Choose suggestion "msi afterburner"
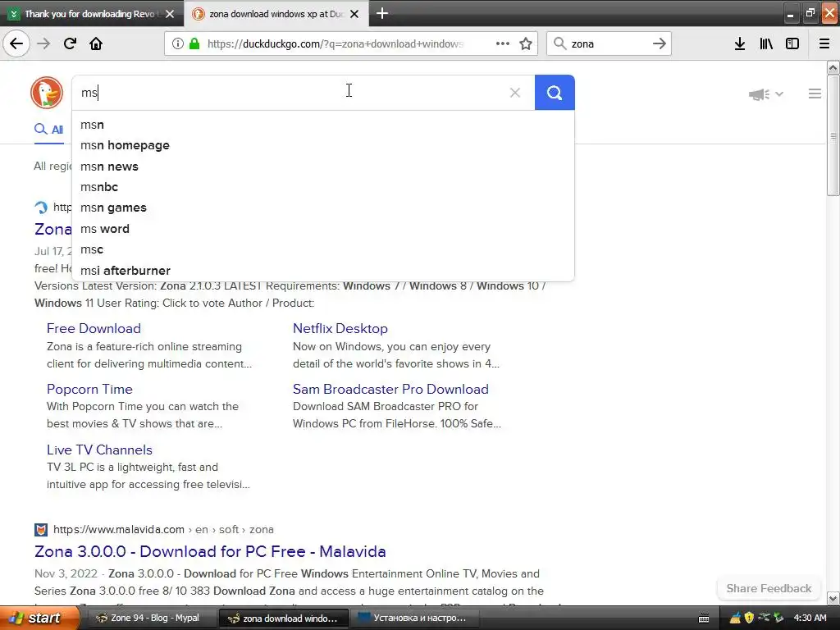The image size is (840, 630). pos(322,271)
